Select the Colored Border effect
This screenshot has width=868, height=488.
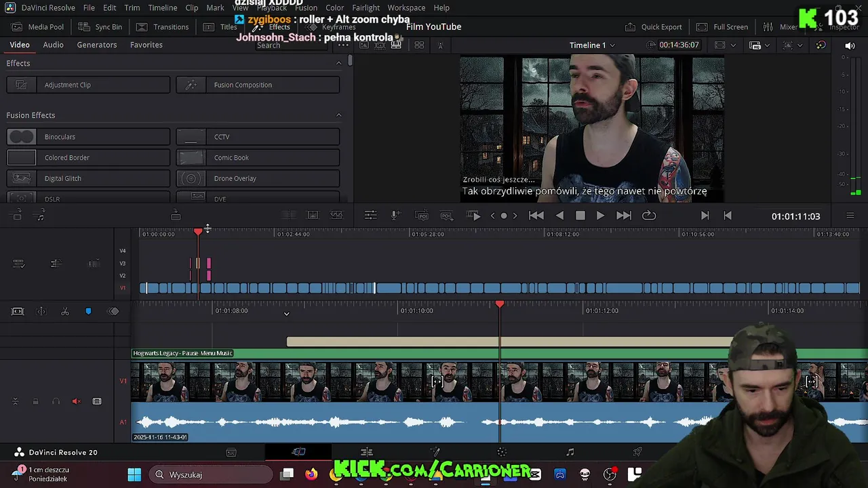[x=88, y=158]
